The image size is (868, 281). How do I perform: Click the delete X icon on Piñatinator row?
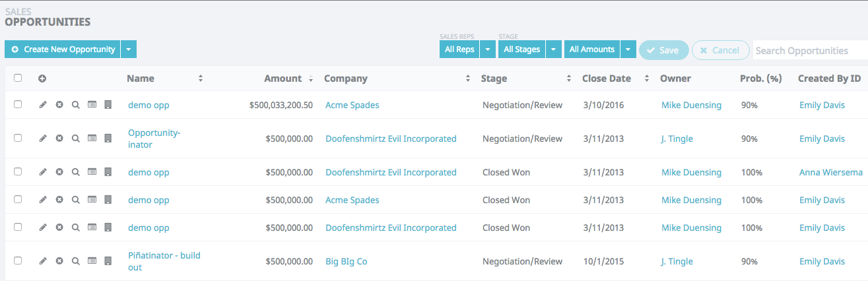click(x=59, y=261)
